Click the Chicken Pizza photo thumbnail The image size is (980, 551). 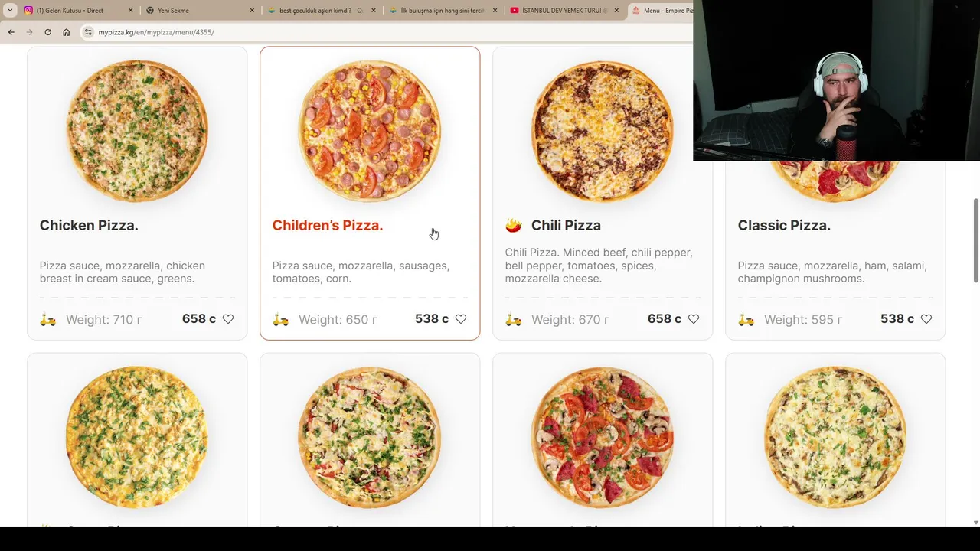tap(137, 131)
